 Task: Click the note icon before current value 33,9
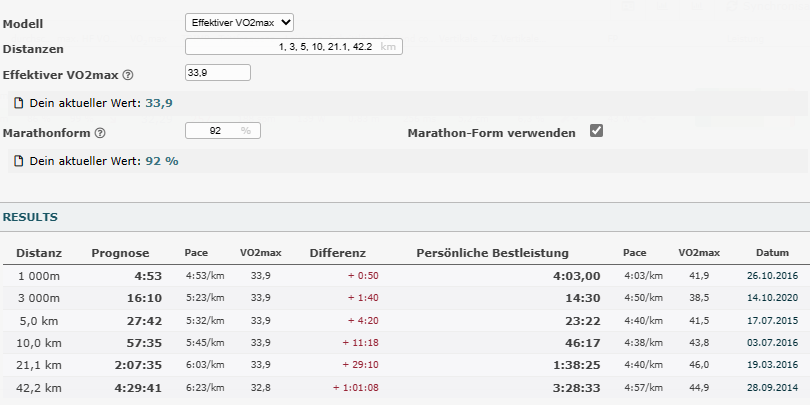[17, 103]
